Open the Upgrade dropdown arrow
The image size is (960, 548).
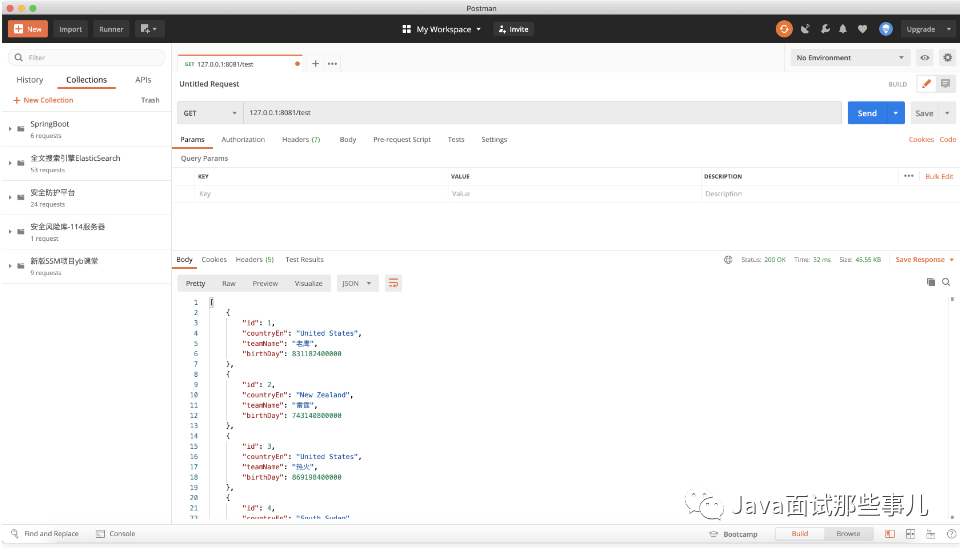[x=948, y=29]
